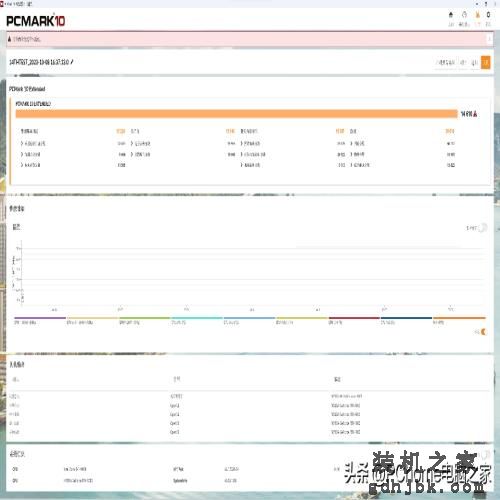Click the Gaming group score heading
This screenshot has width=500, height=500.
353,131
